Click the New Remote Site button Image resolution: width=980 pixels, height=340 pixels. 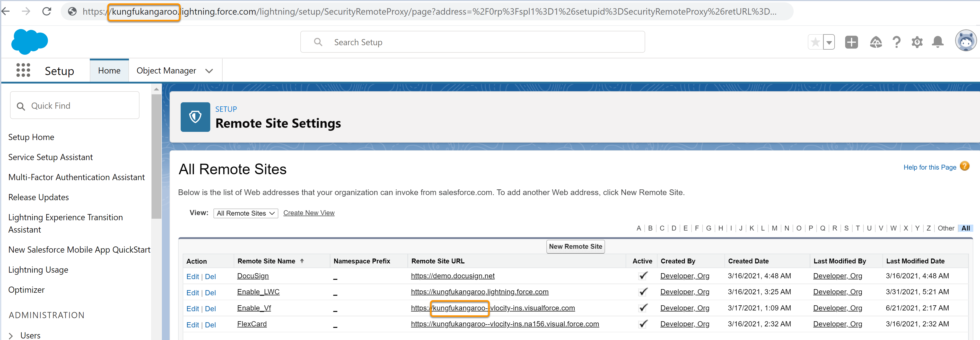[x=575, y=246]
